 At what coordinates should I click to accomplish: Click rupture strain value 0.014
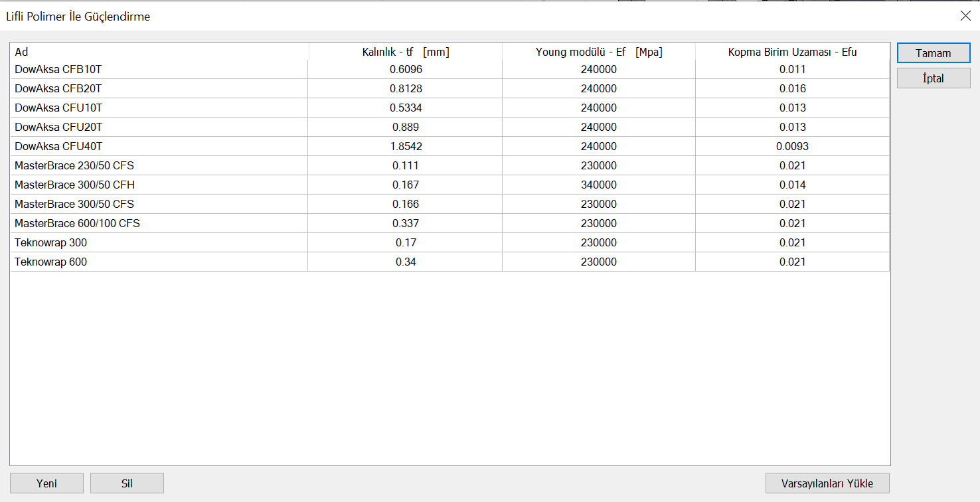792,185
